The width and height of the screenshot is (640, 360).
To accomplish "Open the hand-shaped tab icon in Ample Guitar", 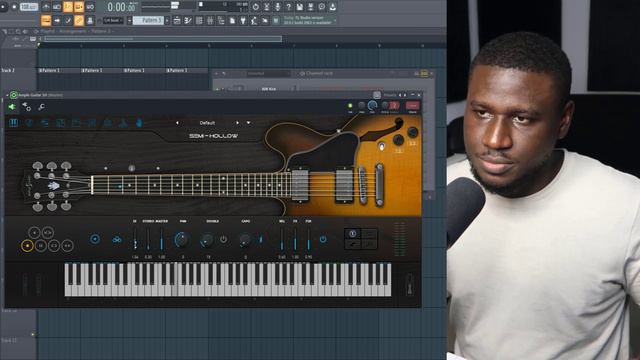I will pyautogui.click(x=139, y=123).
